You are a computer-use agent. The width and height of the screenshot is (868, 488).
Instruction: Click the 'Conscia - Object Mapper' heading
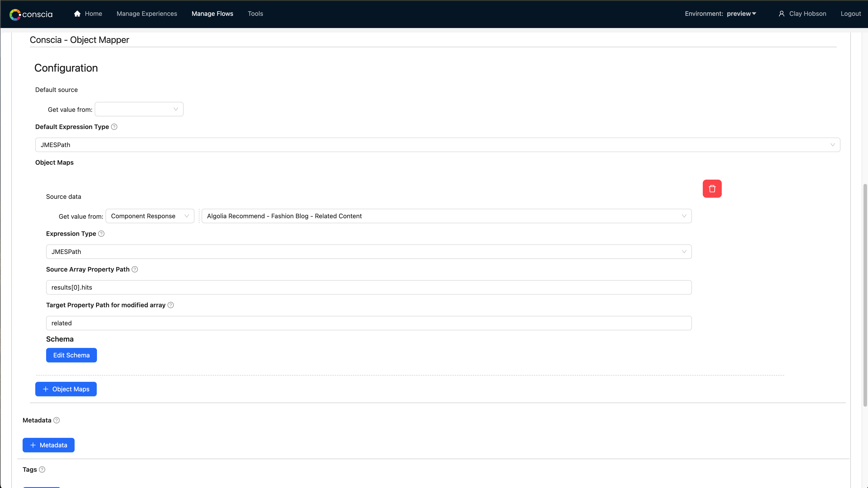coord(79,40)
